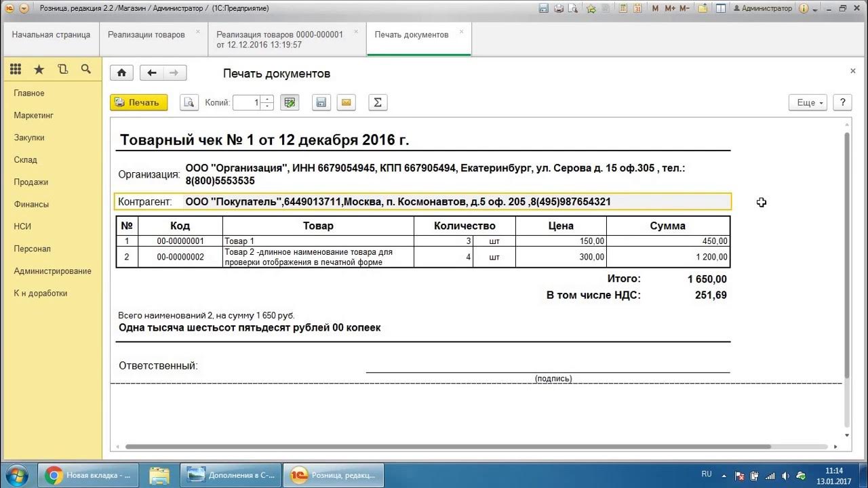Viewport: 868px width, 488px height.
Task: Click the question mark help button
Action: click(842, 102)
